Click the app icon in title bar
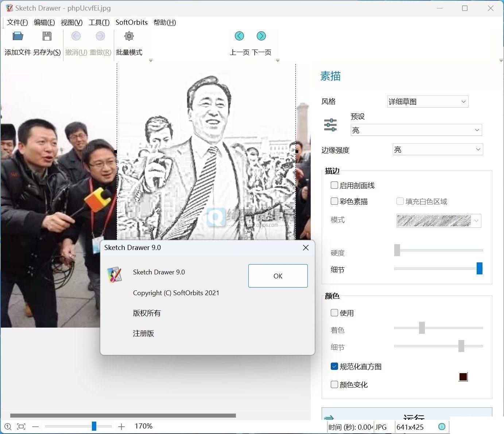This screenshot has width=504, height=434. [9, 8]
